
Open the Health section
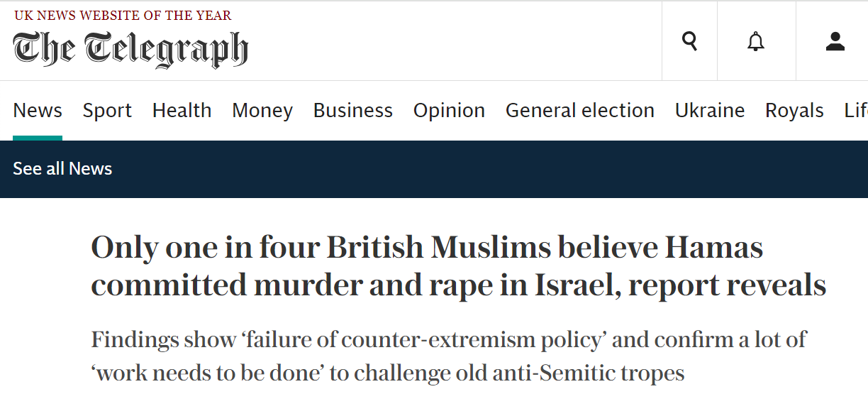pos(182,111)
